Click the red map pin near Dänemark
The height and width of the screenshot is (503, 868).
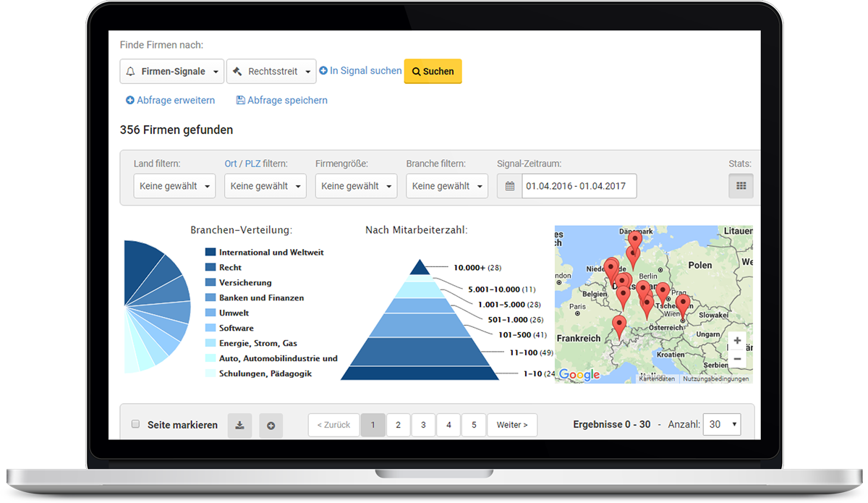coord(635,240)
